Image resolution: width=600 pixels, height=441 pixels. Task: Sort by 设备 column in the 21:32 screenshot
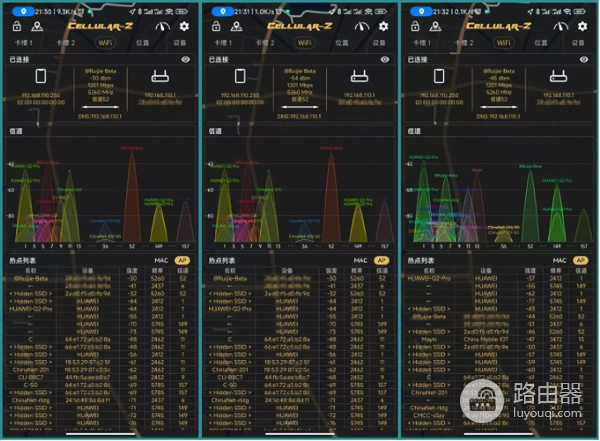click(486, 271)
